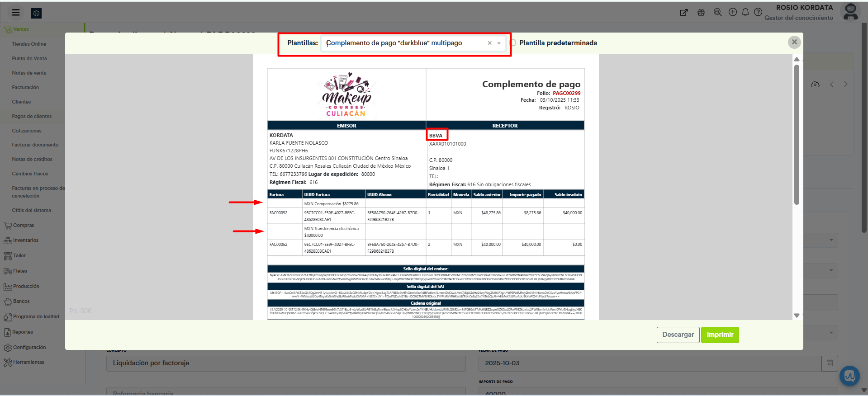Clear the selected Plantillas template
This screenshot has width=868, height=396.
click(x=489, y=43)
